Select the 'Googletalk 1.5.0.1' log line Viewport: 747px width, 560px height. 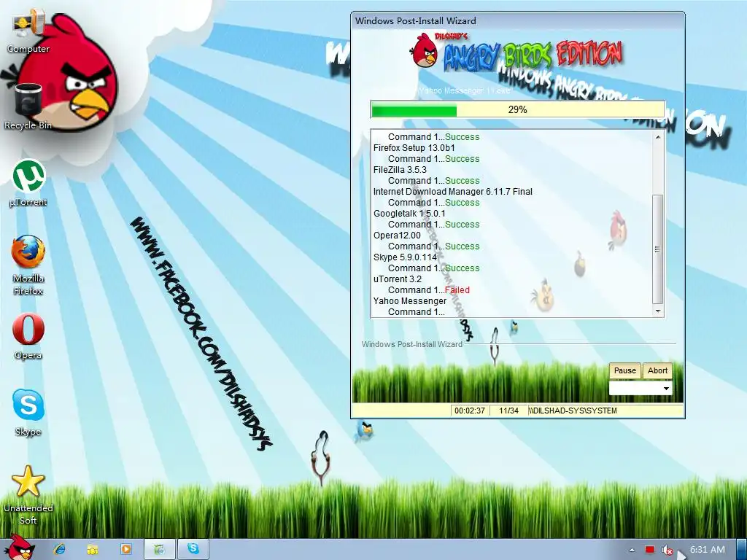pos(409,214)
